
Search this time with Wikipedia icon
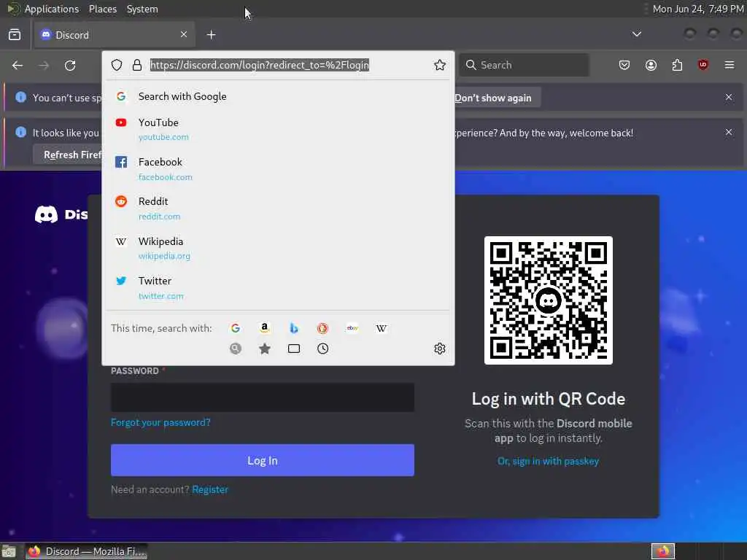[x=381, y=328]
